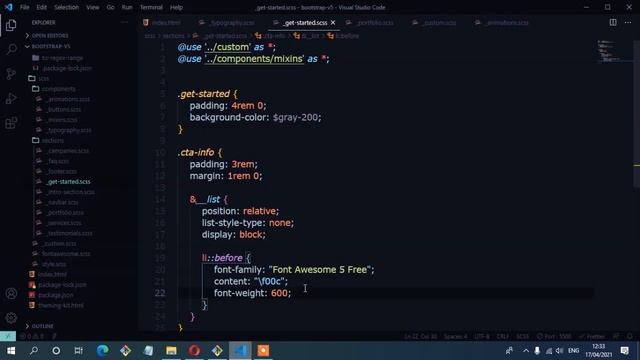Click the split editor icon

(613, 22)
